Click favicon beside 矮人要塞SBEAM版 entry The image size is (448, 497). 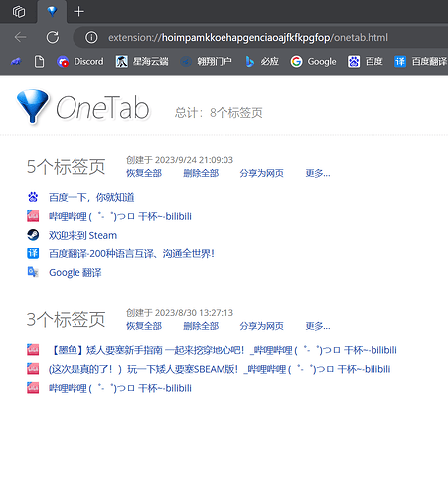coord(33,369)
